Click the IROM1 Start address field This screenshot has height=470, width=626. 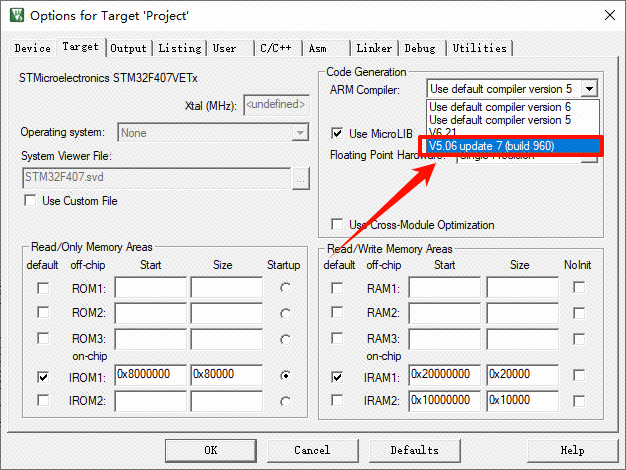click(150, 377)
